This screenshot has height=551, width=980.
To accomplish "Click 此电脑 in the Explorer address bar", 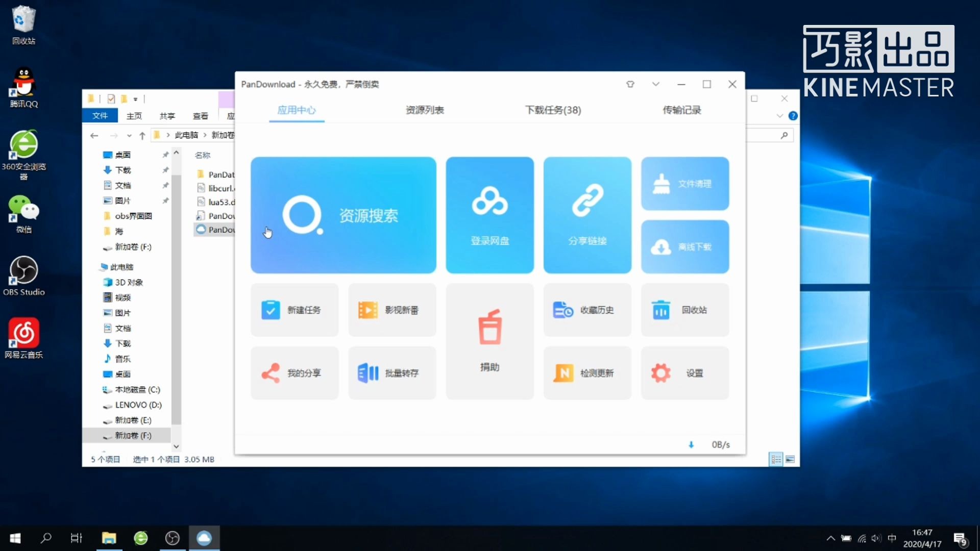I will pos(186,135).
